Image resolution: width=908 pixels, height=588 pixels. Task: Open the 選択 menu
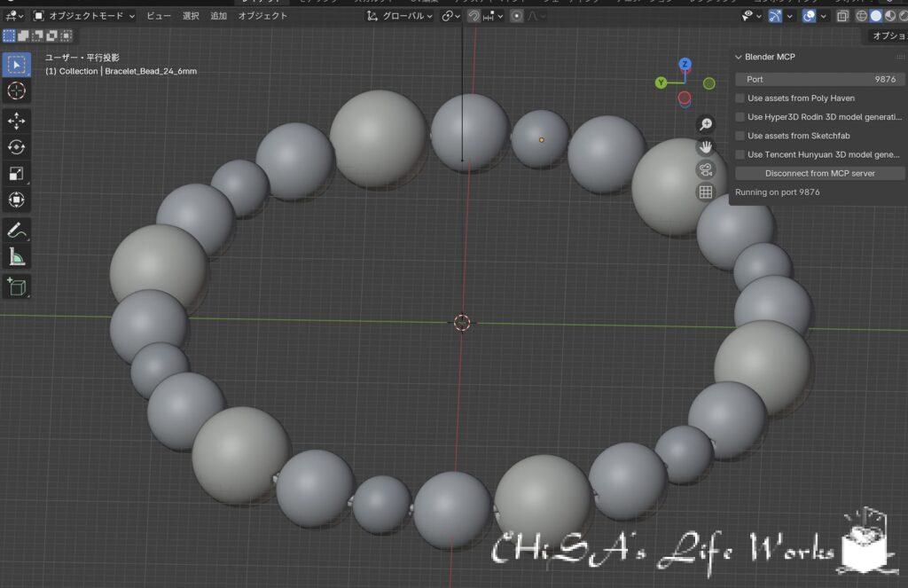[191, 16]
